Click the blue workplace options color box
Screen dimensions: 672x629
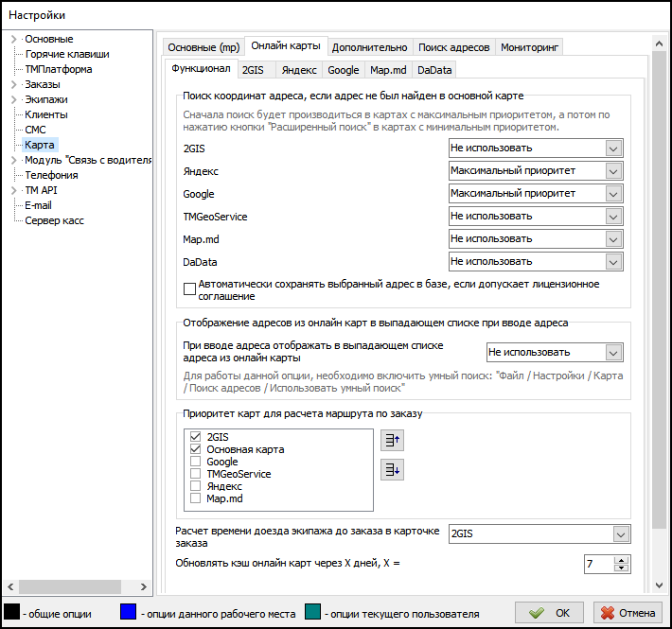point(131,613)
